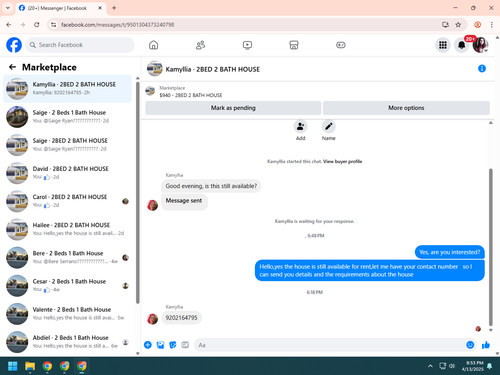The width and height of the screenshot is (500, 375).
Task: Open the emoji picker in message box
Action: tap(470, 345)
